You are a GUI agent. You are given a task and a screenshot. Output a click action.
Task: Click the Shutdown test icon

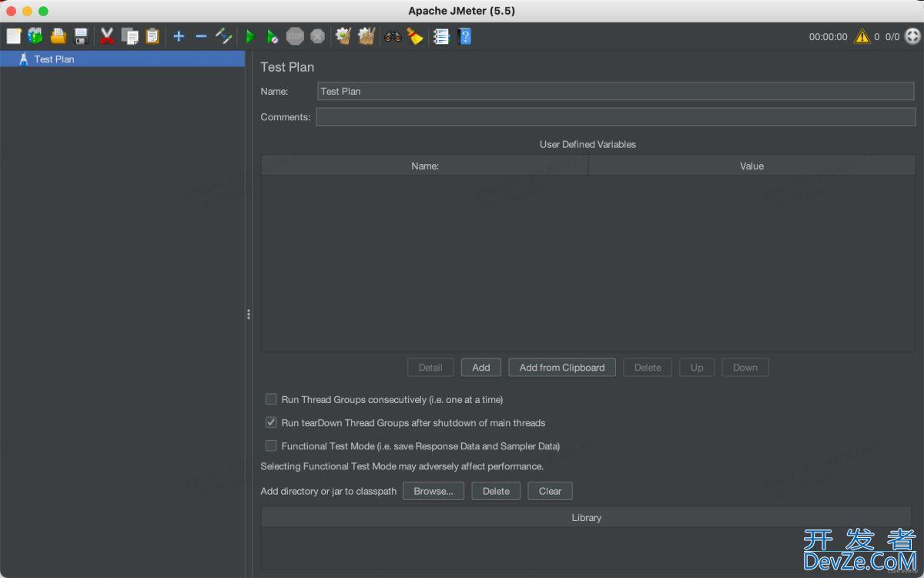pyautogui.click(x=317, y=36)
